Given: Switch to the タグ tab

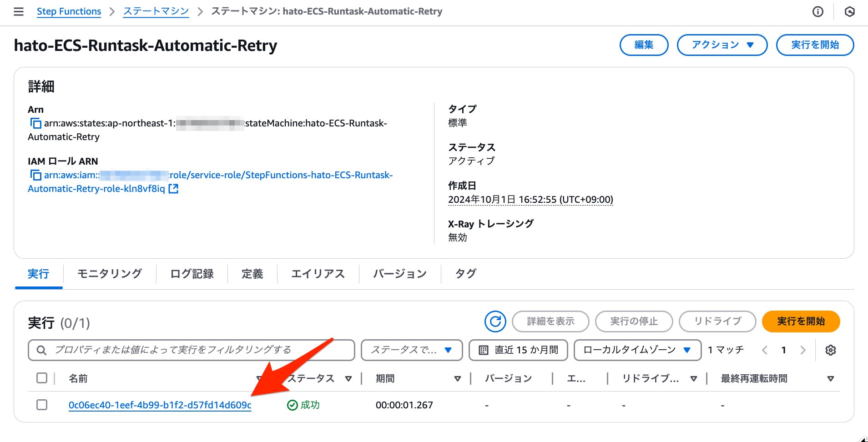Looking at the screenshot, I should [465, 274].
